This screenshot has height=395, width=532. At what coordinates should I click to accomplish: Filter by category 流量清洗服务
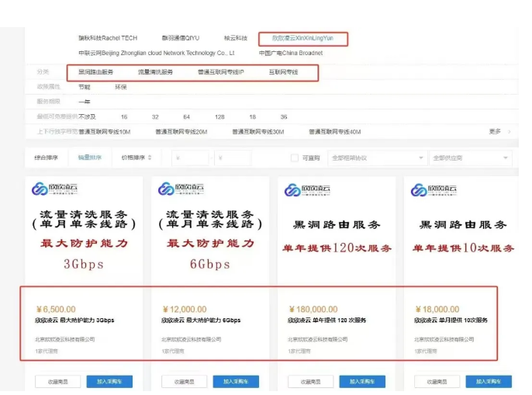pyautogui.click(x=155, y=72)
